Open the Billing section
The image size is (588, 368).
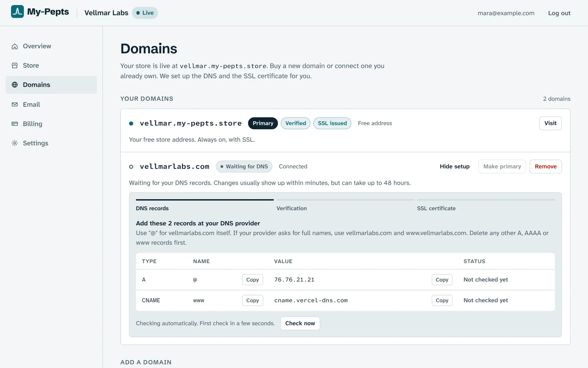(51, 124)
